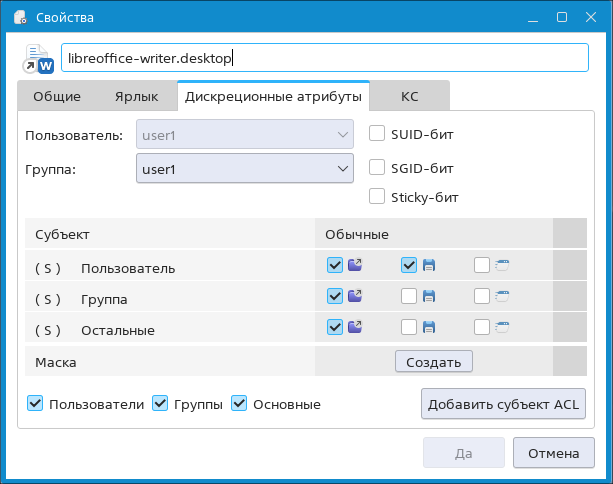613x484 pixels.
Task: Click the read icon in the Остальные row
Action: click(x=354, y=327)
